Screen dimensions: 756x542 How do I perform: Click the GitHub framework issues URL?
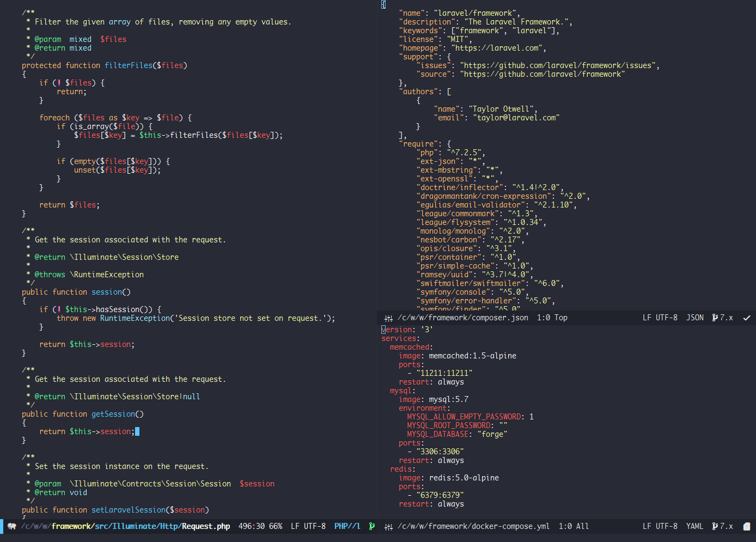click(558, 66)
